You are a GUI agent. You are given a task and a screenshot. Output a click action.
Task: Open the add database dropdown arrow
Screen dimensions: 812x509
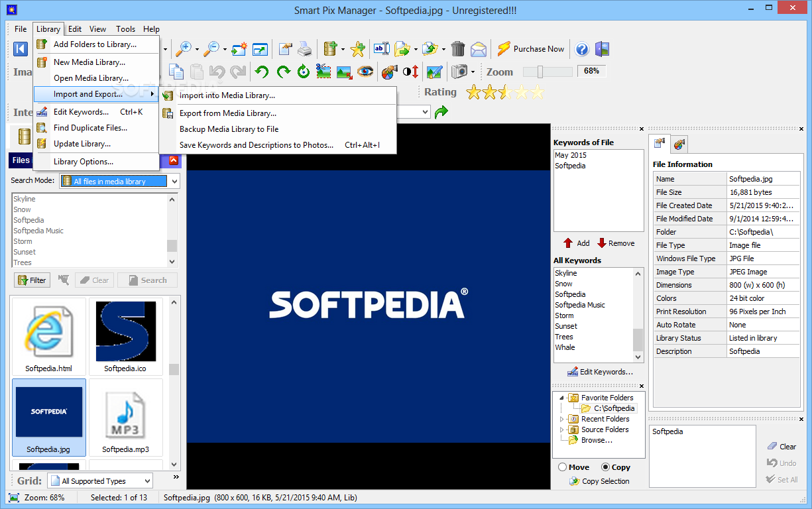click(343, 49)
